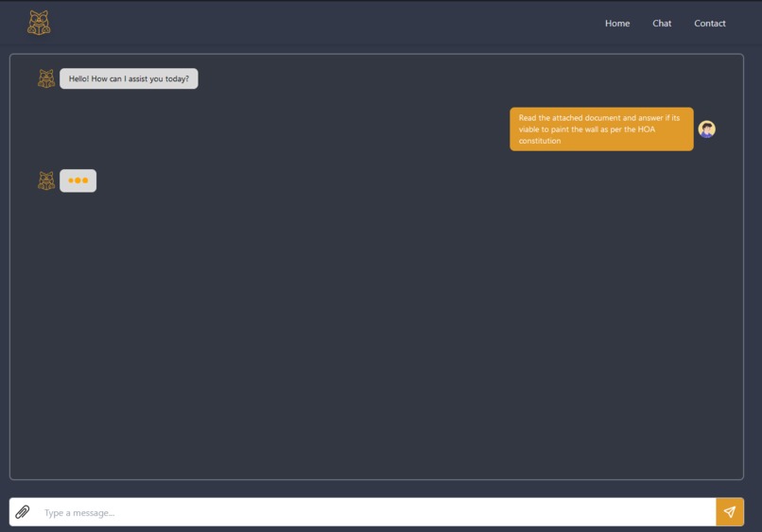This screenshot has height=532, width=762.
Task: Click the bot avatar next to typing indicator
Action: (x=46, y=180)
